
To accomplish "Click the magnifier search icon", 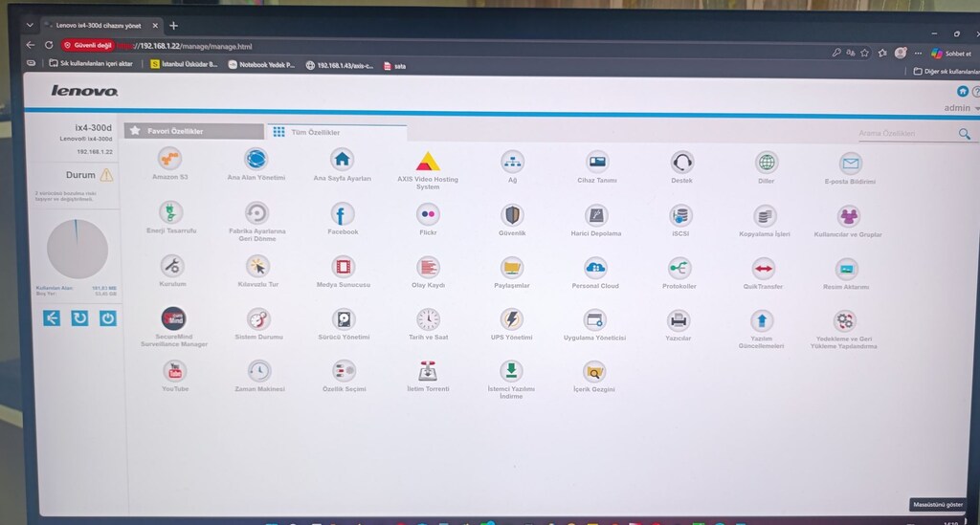I will coord(965,134).
